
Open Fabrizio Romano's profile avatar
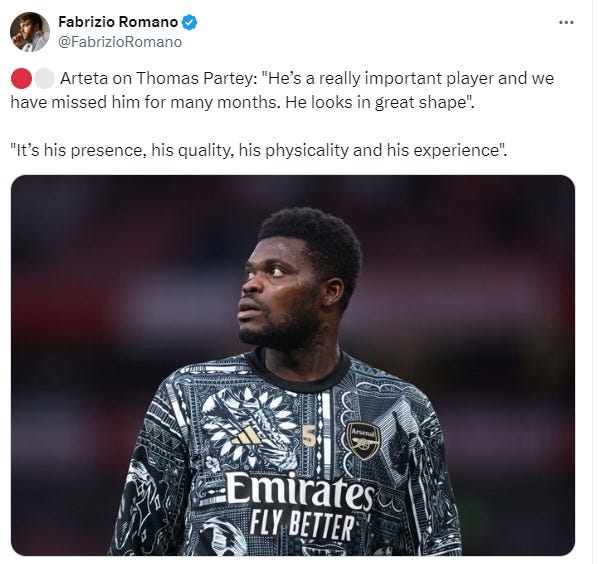[x=29, y=32]
